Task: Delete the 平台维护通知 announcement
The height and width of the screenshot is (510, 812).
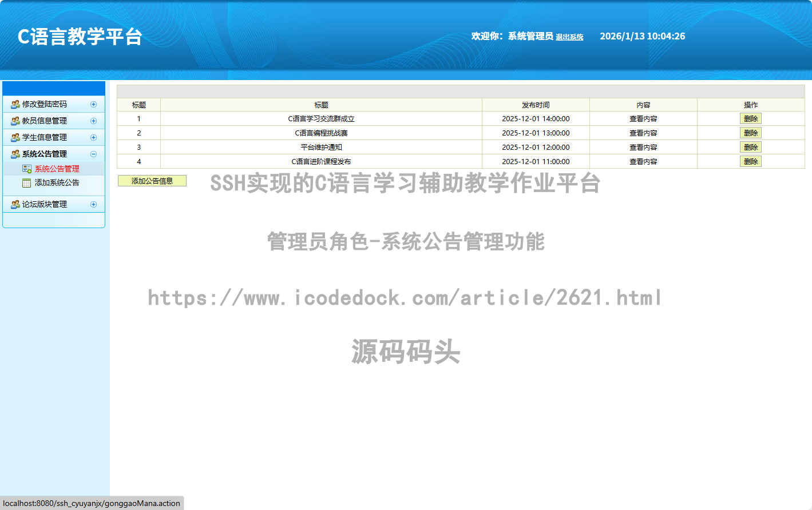Action: (750, 147)
